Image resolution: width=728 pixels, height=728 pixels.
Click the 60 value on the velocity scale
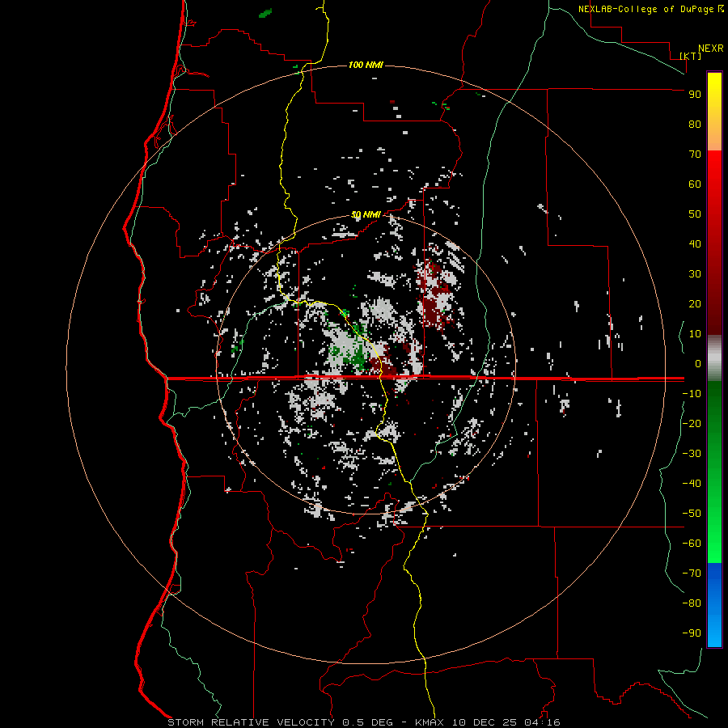695,184
